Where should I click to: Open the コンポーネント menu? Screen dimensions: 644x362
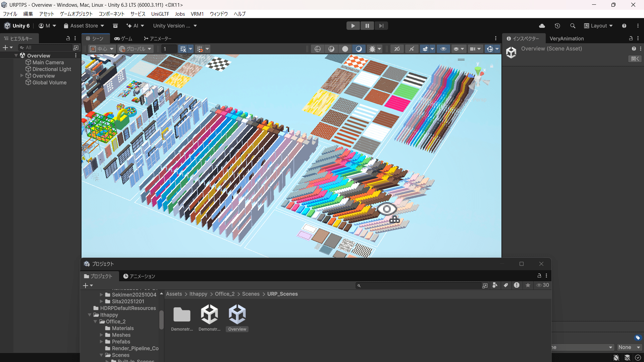(x=111, y=14)
